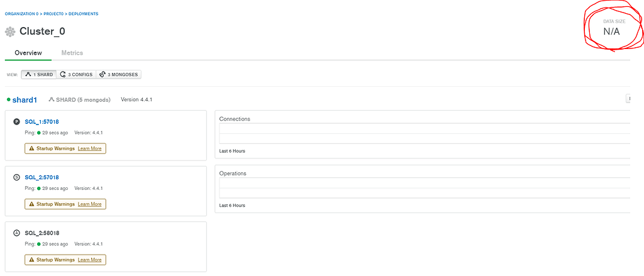Click the warning triangle in SQL_2:57018 card
The width and height of the screenshot is (644, 276).
(31, 204)
